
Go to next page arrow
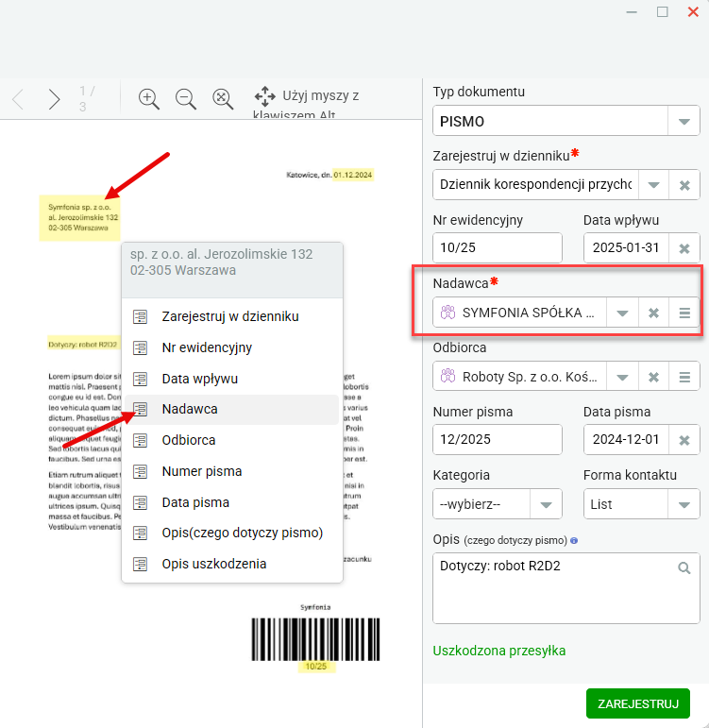click(54, 99)
